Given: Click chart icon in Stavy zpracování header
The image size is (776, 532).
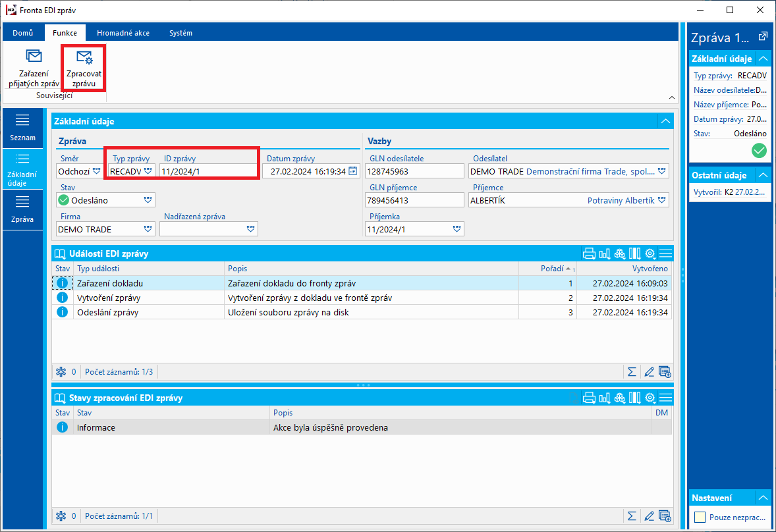Looking at the screenshot, I should [604, 398].
